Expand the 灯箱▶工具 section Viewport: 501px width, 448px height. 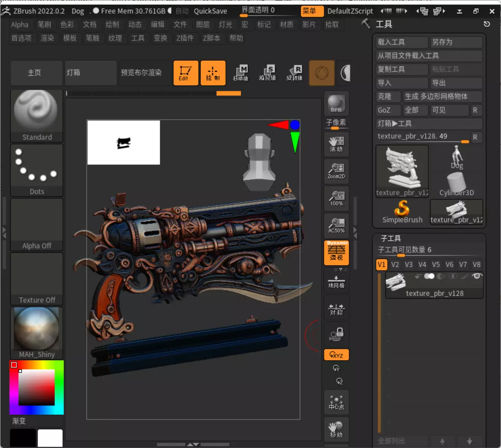tap(429, 124)
